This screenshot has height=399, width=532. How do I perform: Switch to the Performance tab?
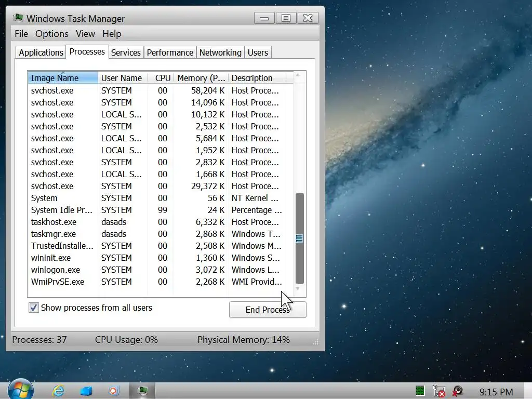pos(170,52)
